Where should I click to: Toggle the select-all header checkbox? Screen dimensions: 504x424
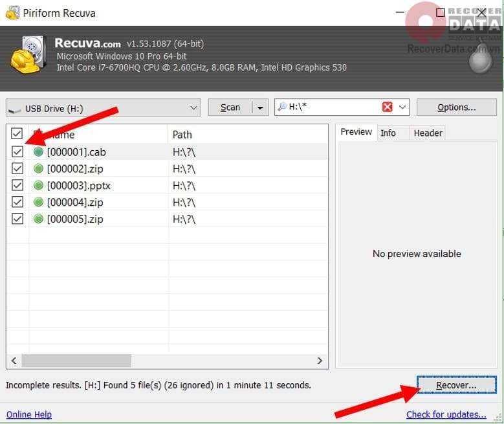click(17, 133)
